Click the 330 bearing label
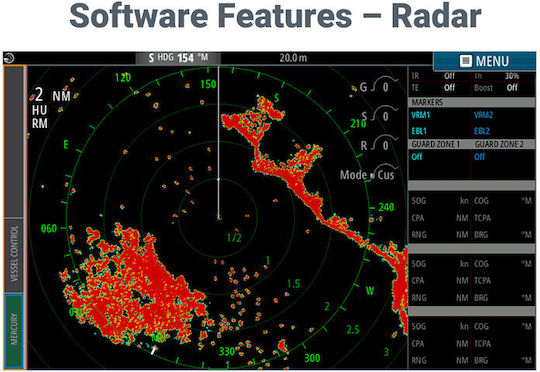 (x=227, y=351)
